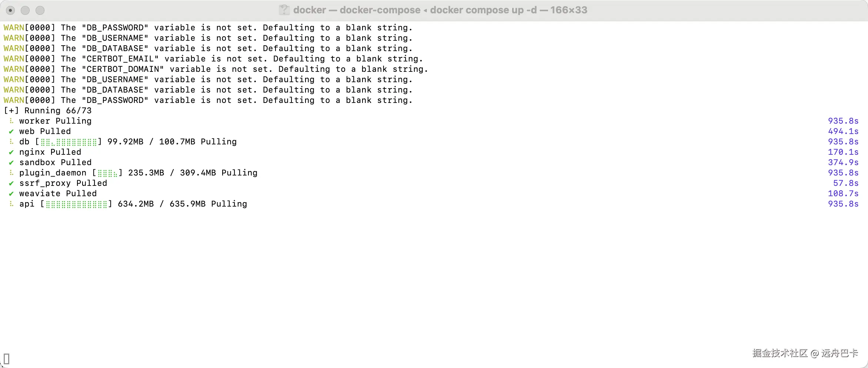Click the terminal title bar document icon
Screen dimensions: 868x368
tap(284, 10)
